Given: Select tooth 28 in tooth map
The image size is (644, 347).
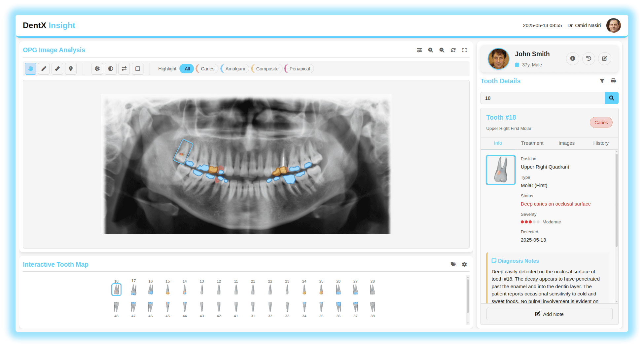Looking at the screenshot, I should coord(373,289).
